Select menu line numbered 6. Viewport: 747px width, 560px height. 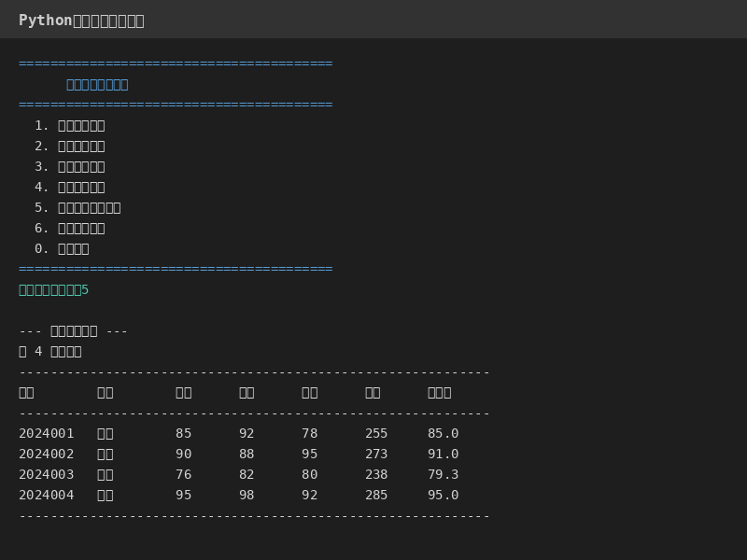[69, 228]
